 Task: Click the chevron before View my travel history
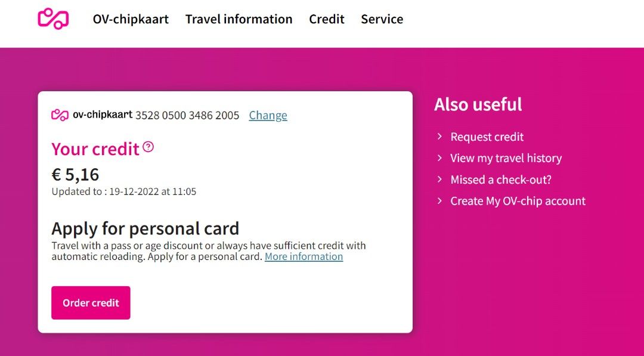(x=439, y=158)
